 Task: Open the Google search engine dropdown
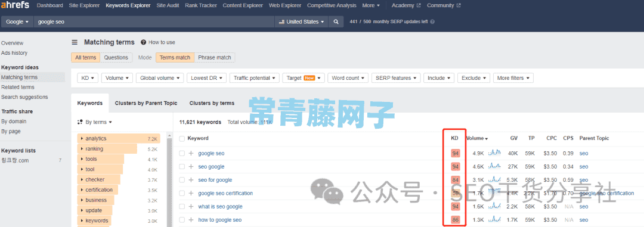tap(17, 22)
